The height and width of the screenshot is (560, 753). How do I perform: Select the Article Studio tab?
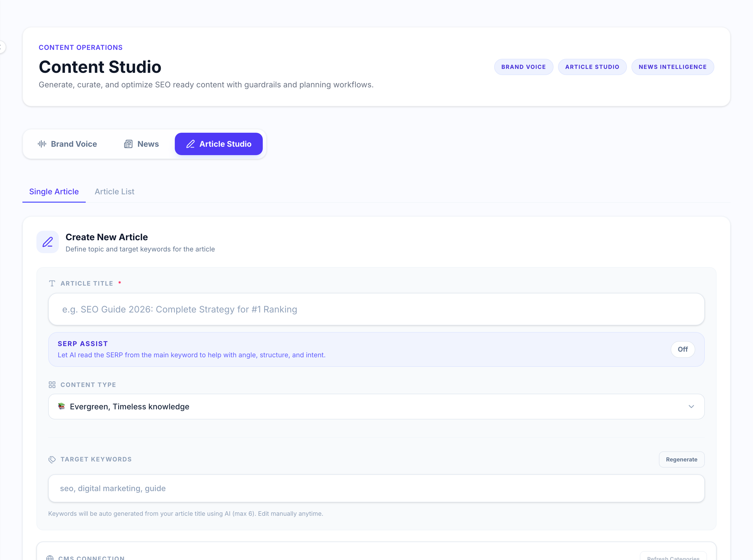219,144
